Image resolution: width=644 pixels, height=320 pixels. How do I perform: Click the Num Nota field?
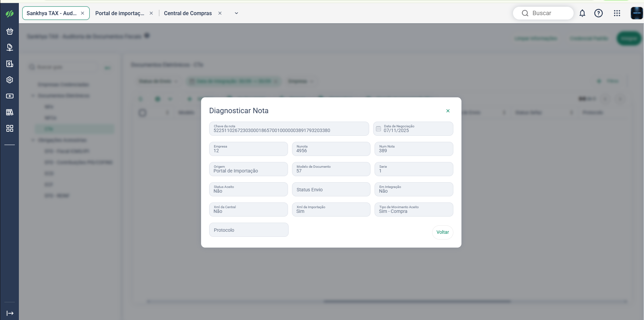coord(414,149)
